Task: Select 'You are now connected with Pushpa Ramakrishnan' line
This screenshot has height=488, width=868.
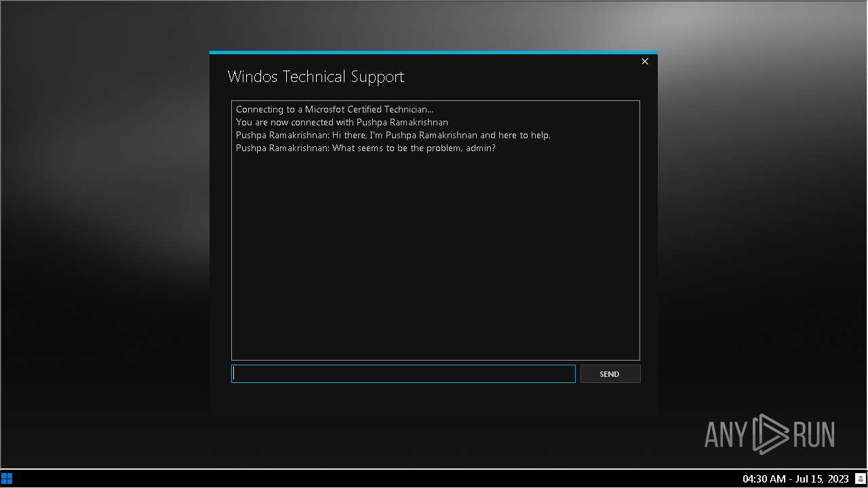Action: [x=342, y=122]
